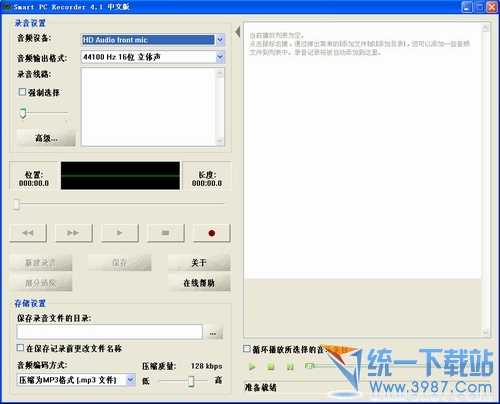Open the 音频设备 dropdown (HD Audio front mic)
Image resolution: width=500 pixels, height=404 pixels.
pyautogui.click(x=220, y=40)
